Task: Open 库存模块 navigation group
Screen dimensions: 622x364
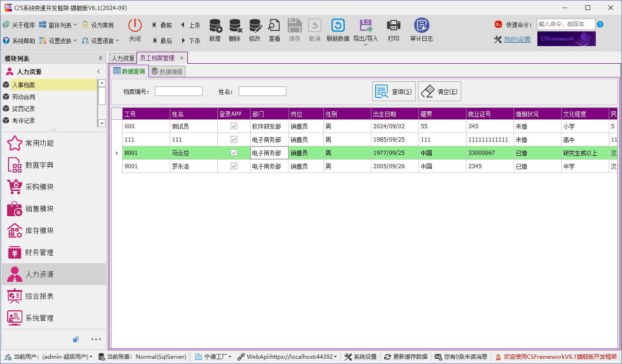Action: tap(54, 231)
